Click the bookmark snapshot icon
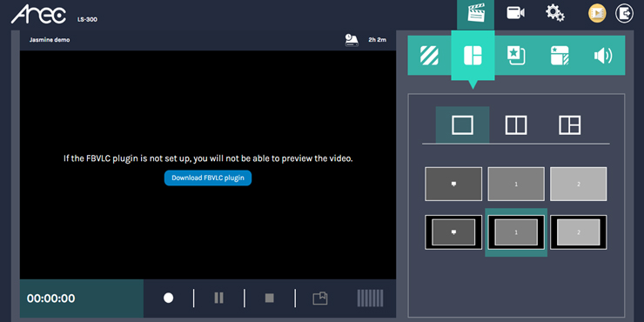The height and width of the screenshot is (322, 644). pos(320,299)
